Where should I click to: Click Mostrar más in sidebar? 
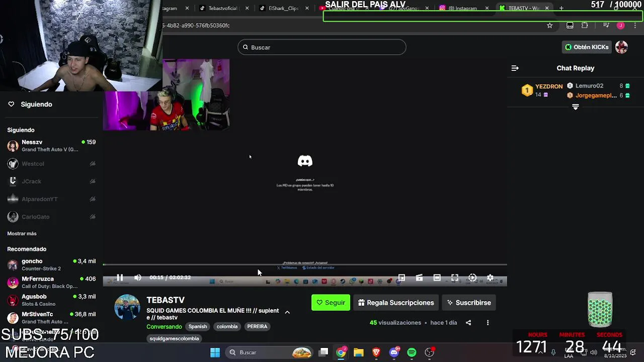point(22,234)
